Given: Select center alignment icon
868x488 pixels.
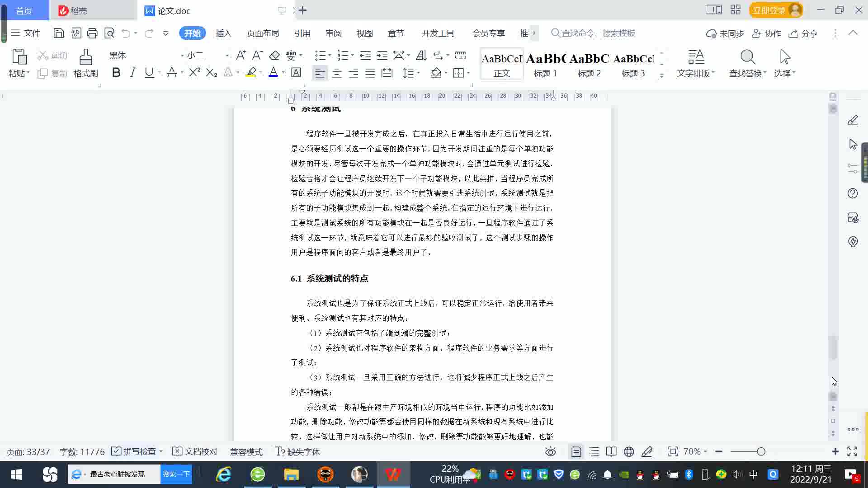Looking at the screenshot, I should pyautogui.click(x=336, y=73).
